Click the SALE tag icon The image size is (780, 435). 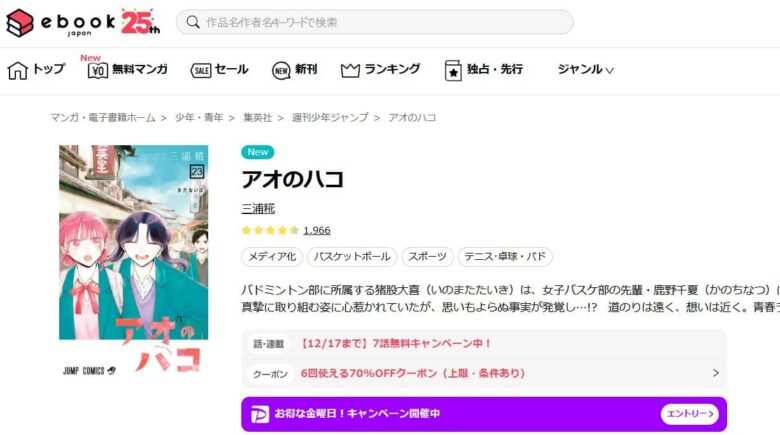pos(201,71)
